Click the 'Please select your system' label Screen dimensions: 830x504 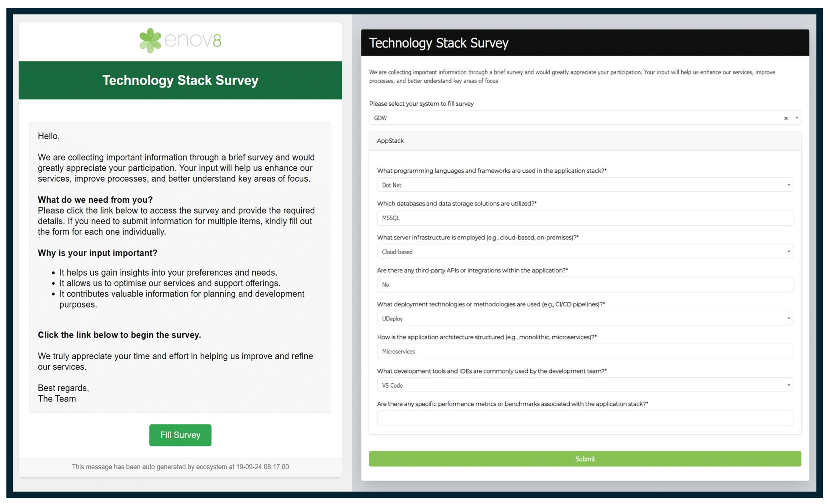pos(421,104)
